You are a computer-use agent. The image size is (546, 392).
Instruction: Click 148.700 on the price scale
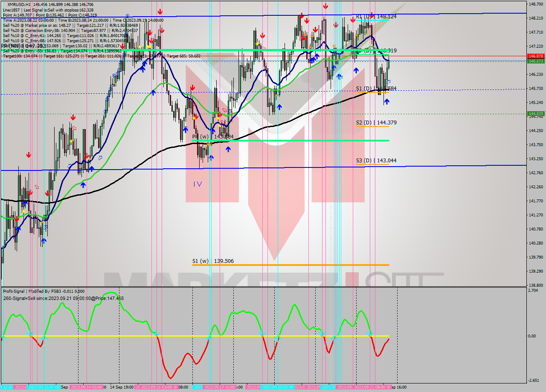(536, 4)
